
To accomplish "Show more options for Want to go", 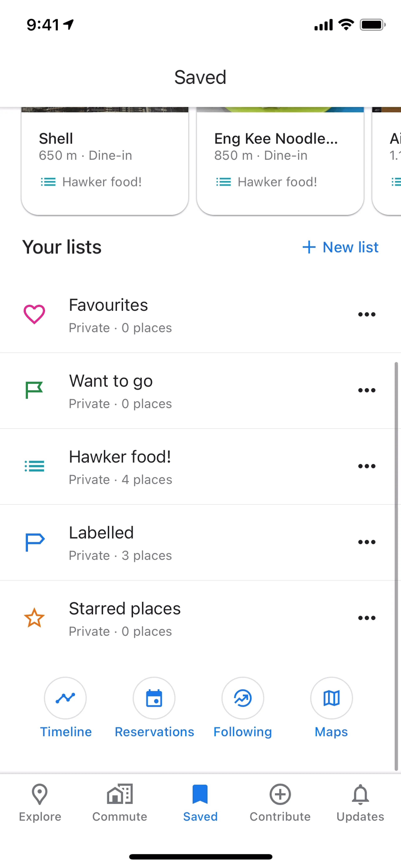I will click(367, 390).
